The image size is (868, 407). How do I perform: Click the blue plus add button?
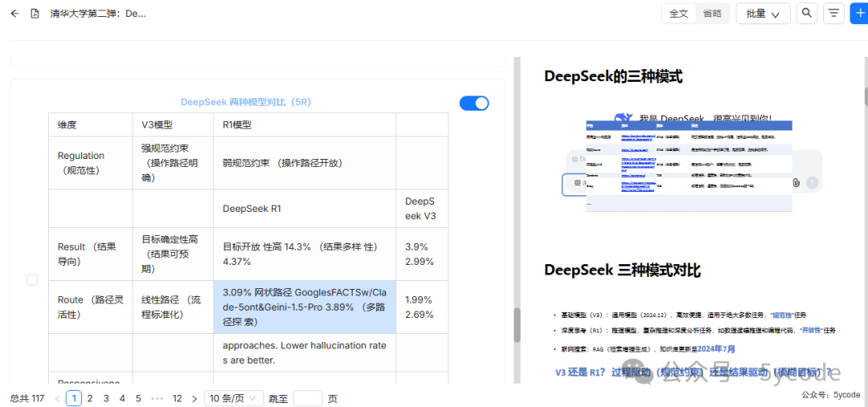[860, 14]
